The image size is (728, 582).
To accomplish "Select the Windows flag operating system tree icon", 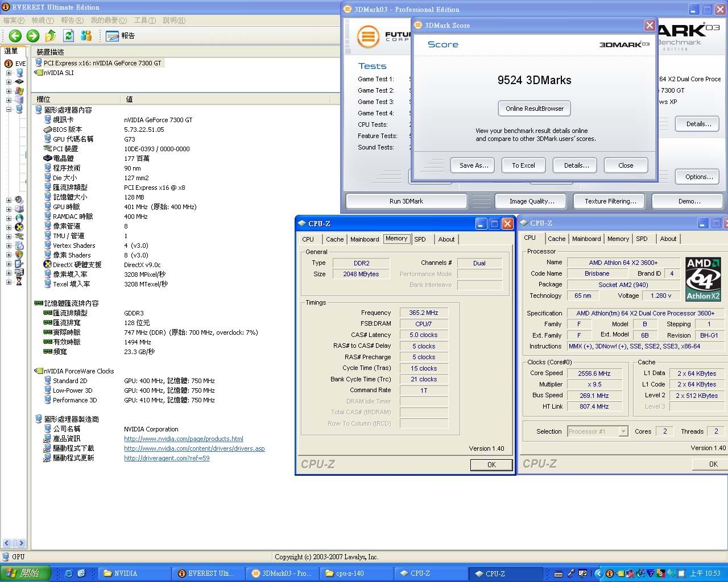I will click(x=19, y=91).
